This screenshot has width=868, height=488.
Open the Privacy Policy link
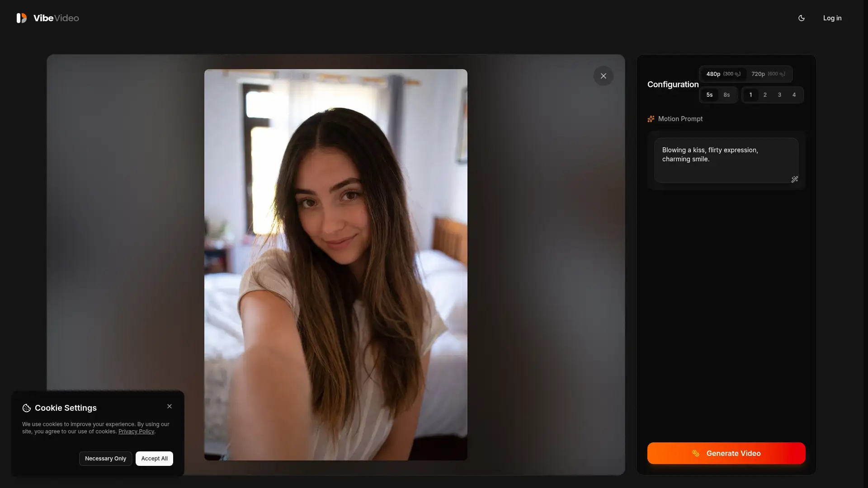[x=136, y=432]
